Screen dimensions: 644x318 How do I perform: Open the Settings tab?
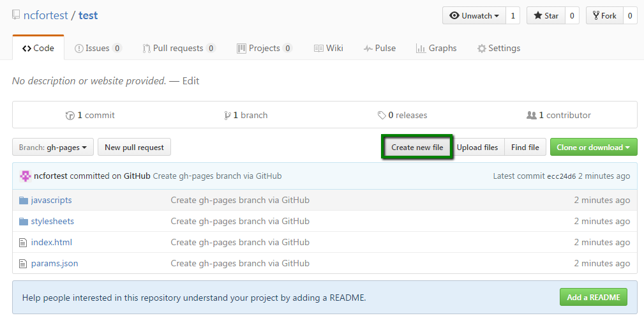[x=498, y=48]
